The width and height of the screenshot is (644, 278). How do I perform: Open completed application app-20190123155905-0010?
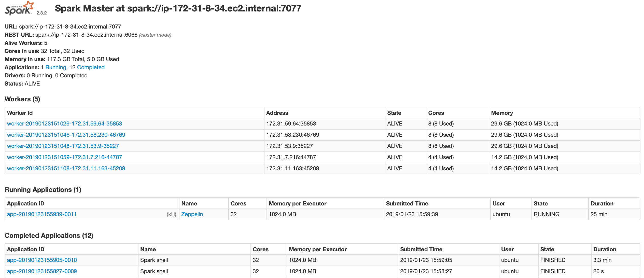[42, 260]
